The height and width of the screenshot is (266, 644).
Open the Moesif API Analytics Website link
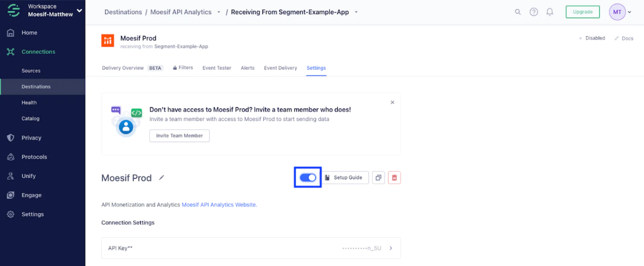point(219,205)
